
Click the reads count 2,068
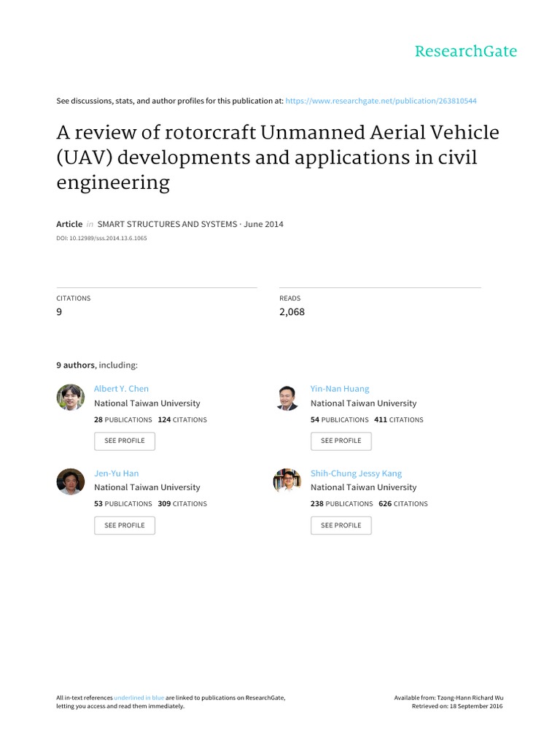(x=292, y=311)
